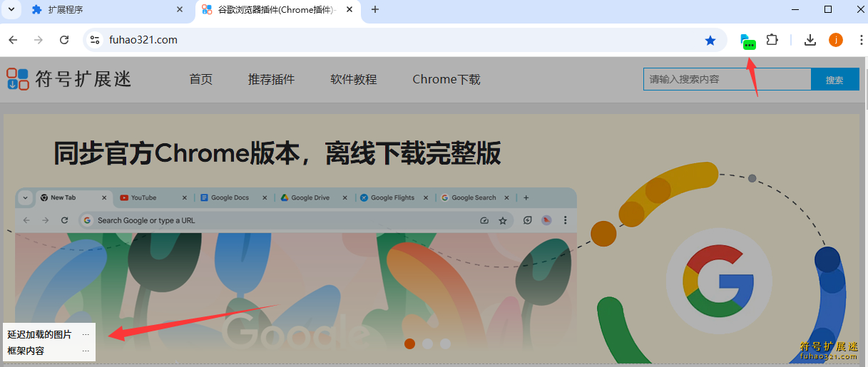
Task: Open the 推荐插件 menu item
Action: 271,79
